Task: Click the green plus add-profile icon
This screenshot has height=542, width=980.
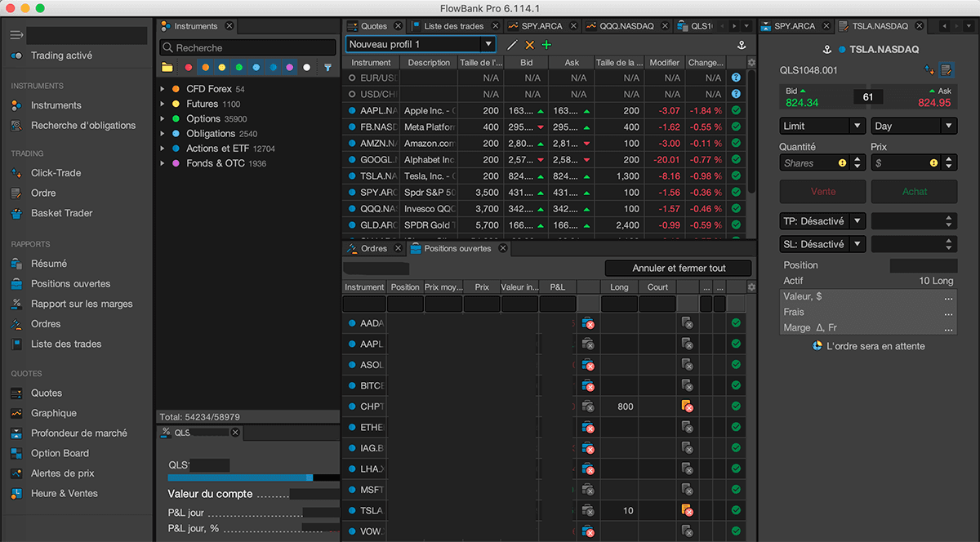Action: [x=546, y=45]
